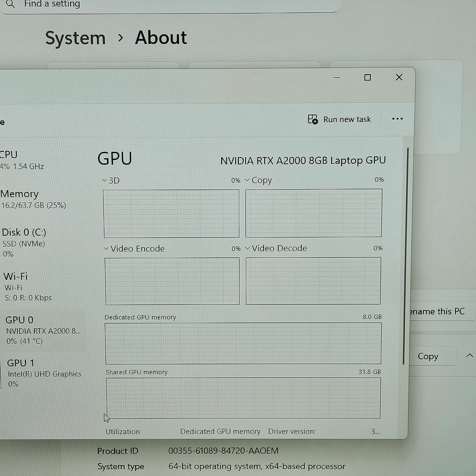The height and width of the screenshot is (476, 476).
Task: Click the Dedicated GPU memory graph
Action: (243, 344)
